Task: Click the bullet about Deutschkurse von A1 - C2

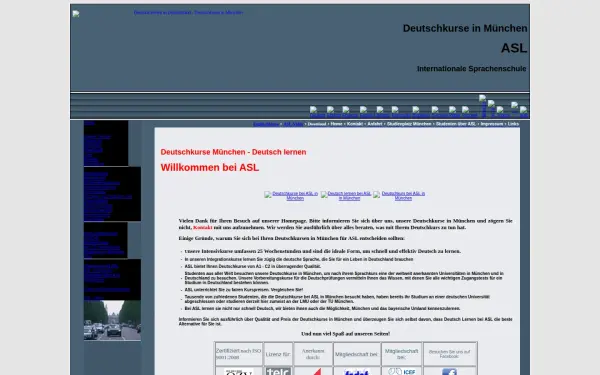Action: (x=253, y=266)
